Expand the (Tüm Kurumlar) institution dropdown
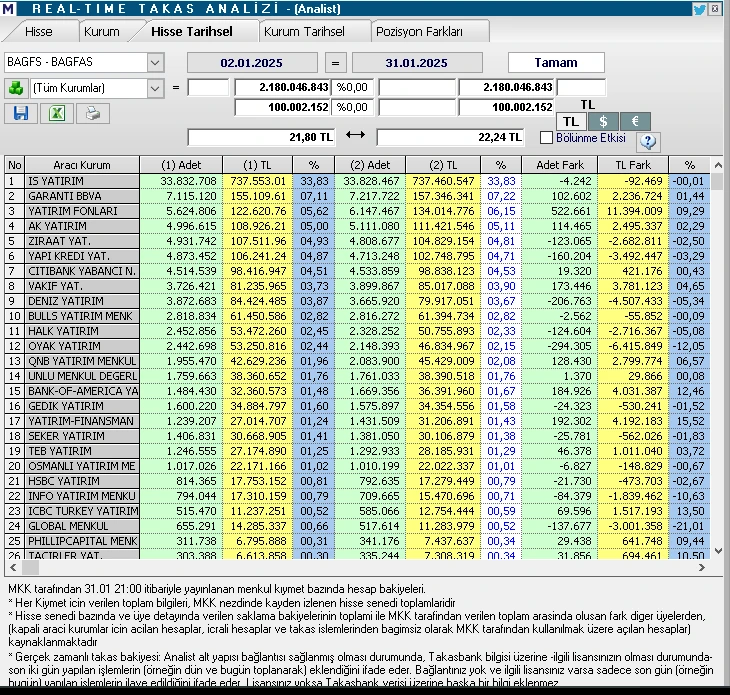This screenshot has height=695, width=730. point(155,88)
